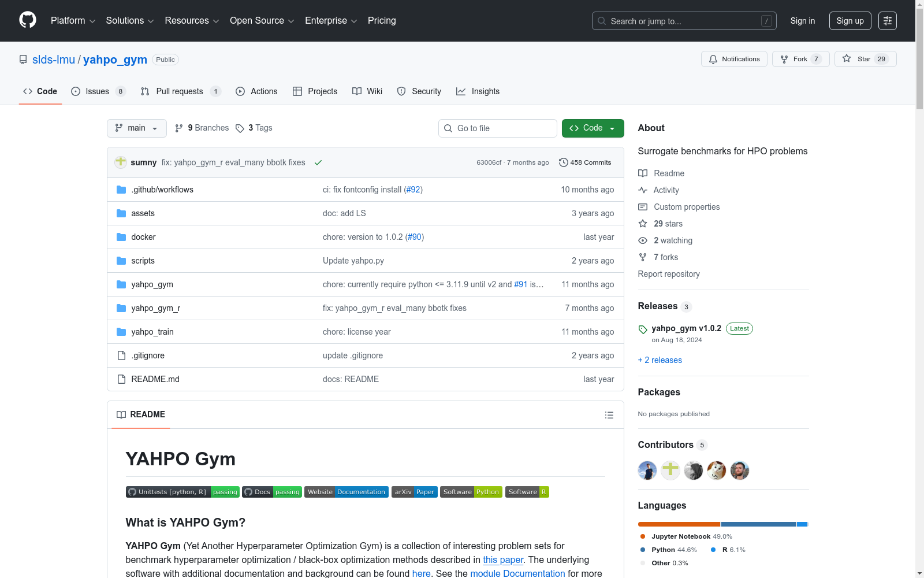Open the slds-lmu organization link
924x578 pixels.
click(x=54, y=60)
